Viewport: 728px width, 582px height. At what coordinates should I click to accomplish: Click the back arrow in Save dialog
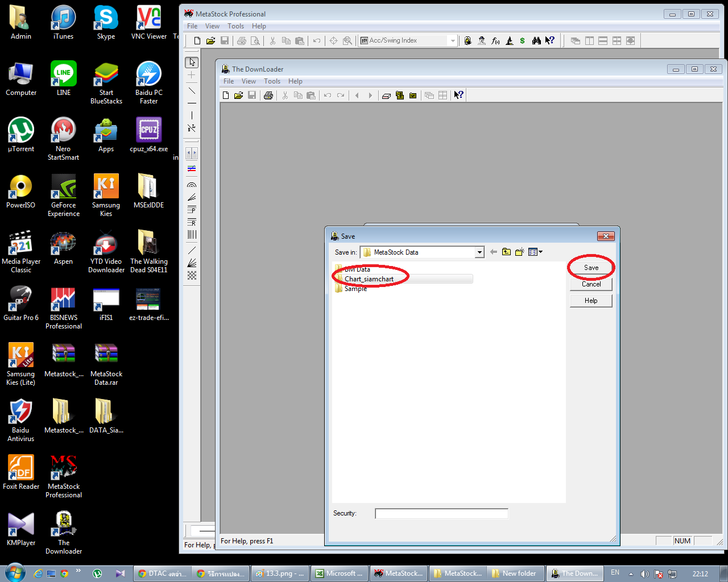coord(494,252)
